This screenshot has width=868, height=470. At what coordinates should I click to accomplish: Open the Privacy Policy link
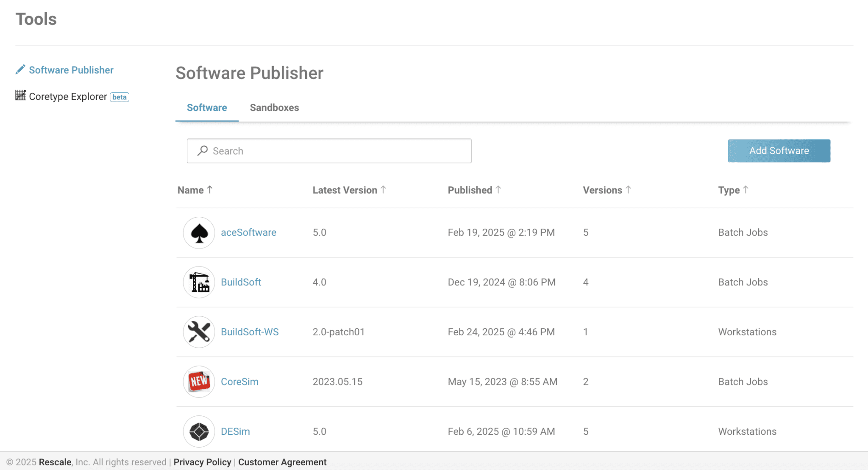coord(202,462)
